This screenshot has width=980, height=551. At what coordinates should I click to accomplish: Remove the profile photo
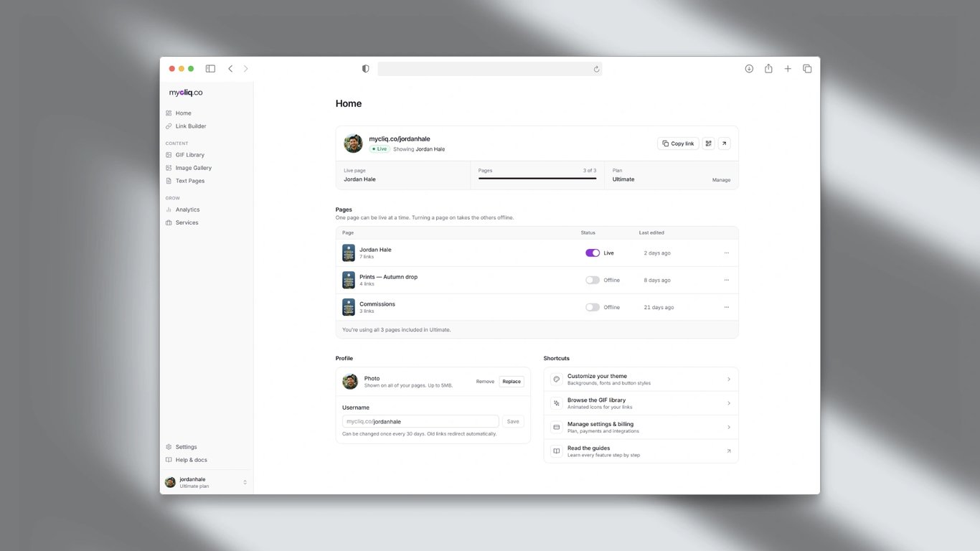[x=485, y=382]
